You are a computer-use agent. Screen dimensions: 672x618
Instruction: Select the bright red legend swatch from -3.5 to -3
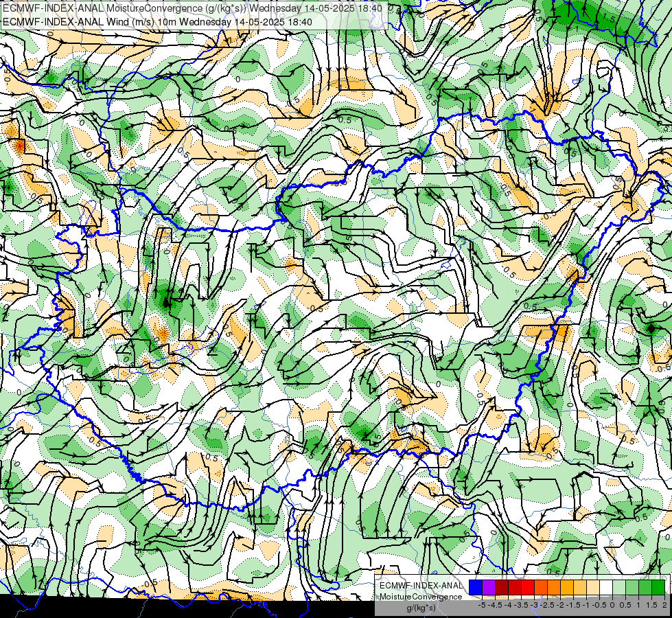coord(528,588)
